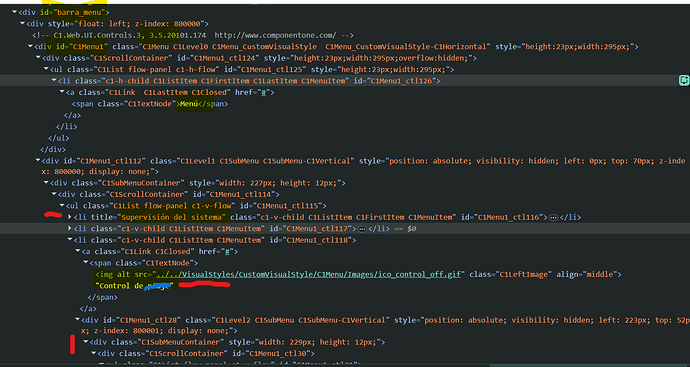Expand the li with id C1Menu1_ctl117
Screen dimensions: 690x367
tap(70, 229)
